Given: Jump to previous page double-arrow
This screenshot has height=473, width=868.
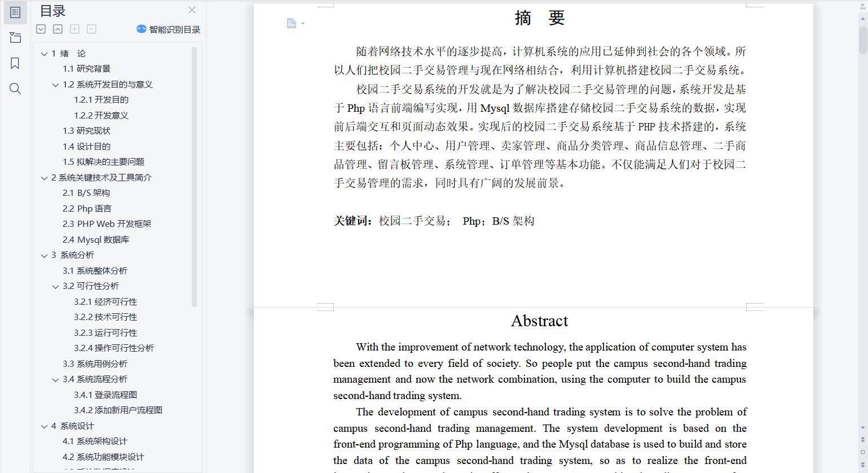Looking at the screenshot, I should [863, 439].
